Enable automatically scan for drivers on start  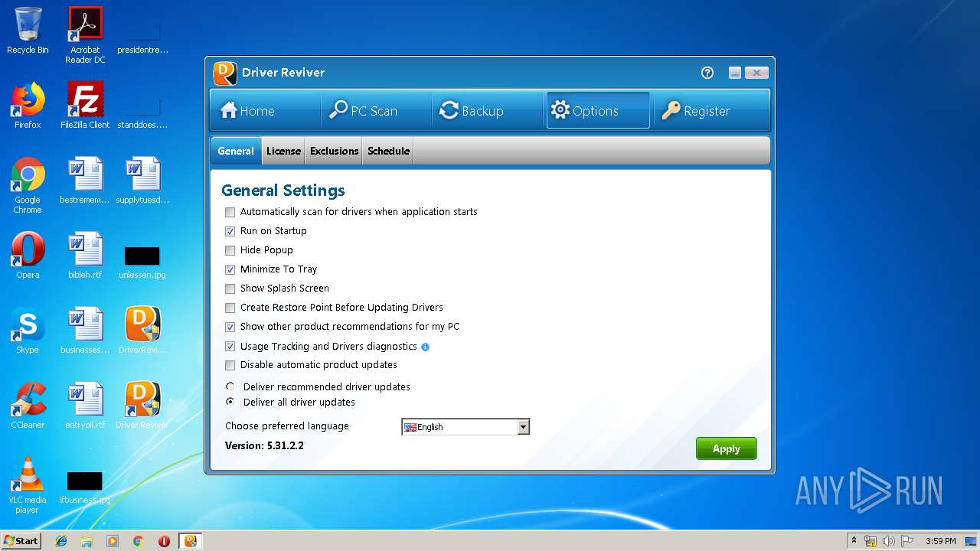230,212
